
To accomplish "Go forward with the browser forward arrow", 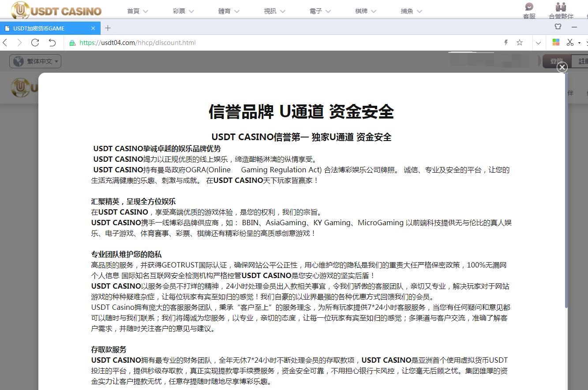I will [19, 43].
